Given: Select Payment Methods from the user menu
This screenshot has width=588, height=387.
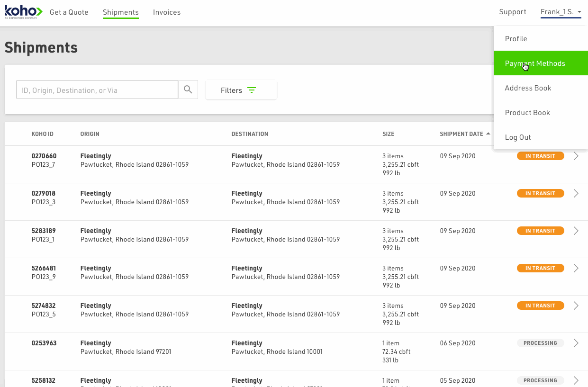Looking at the screenshot, I should click(x=535, y=63).
